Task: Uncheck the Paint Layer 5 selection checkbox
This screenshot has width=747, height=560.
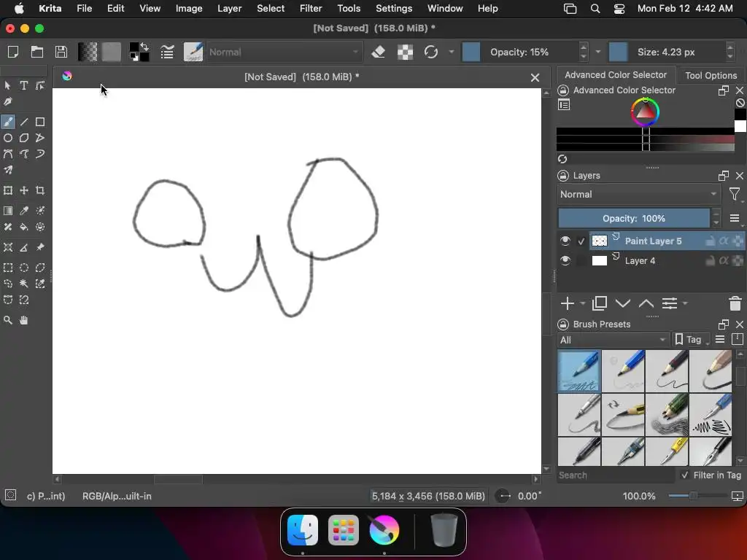Action: pos(581,241)
